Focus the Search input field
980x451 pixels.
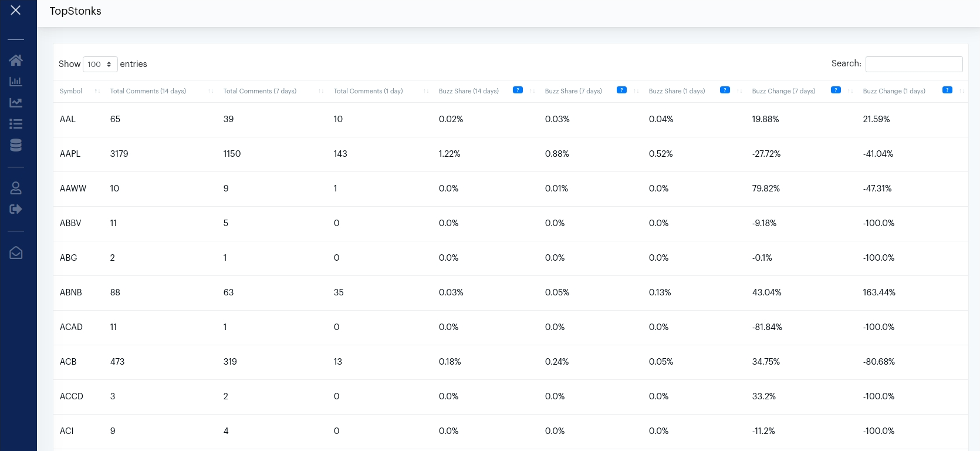914,64
